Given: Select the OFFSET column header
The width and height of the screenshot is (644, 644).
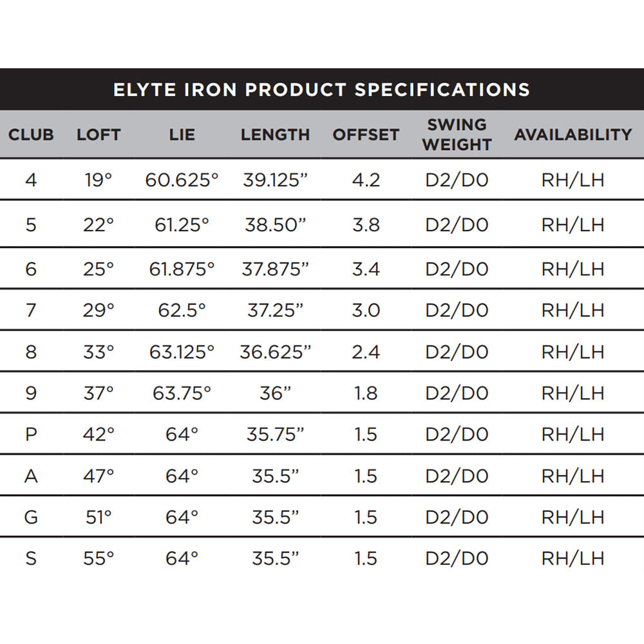Looking at the screenshot, I should [x=366, y=135].
